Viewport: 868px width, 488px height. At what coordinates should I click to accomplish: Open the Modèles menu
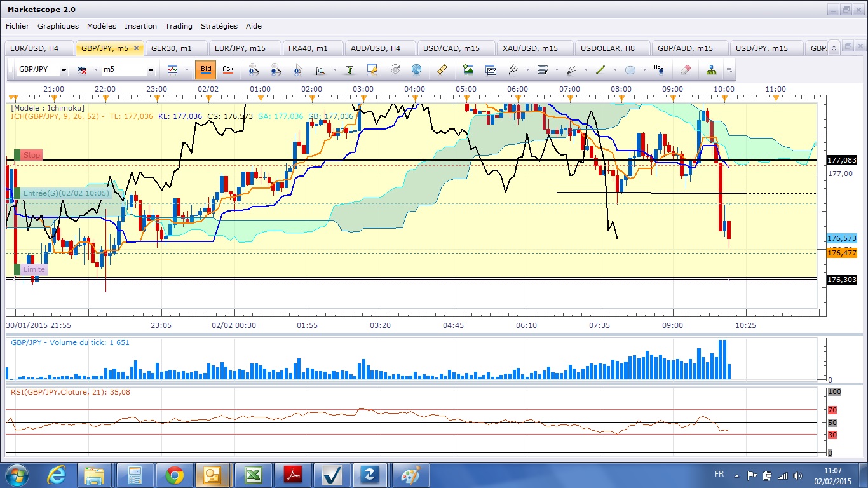[x=102, y=26]
